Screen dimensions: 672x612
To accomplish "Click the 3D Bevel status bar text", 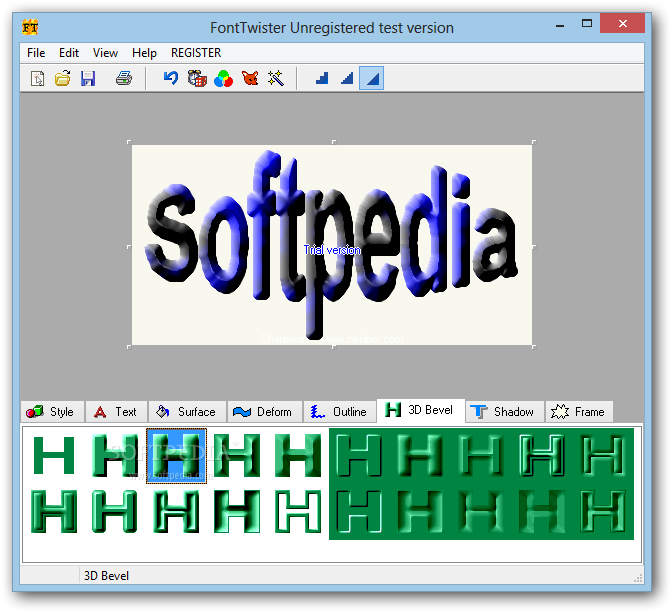I will pos(106,576).
